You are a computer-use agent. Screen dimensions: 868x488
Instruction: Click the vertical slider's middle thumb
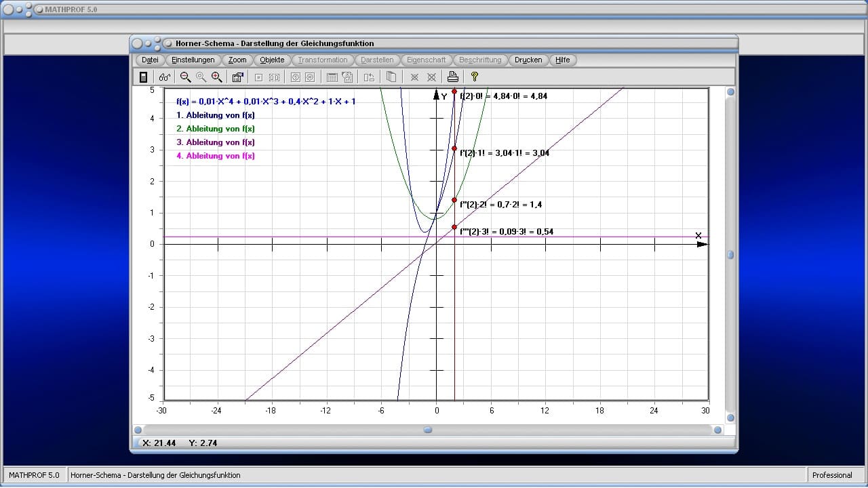pos(730,255)
